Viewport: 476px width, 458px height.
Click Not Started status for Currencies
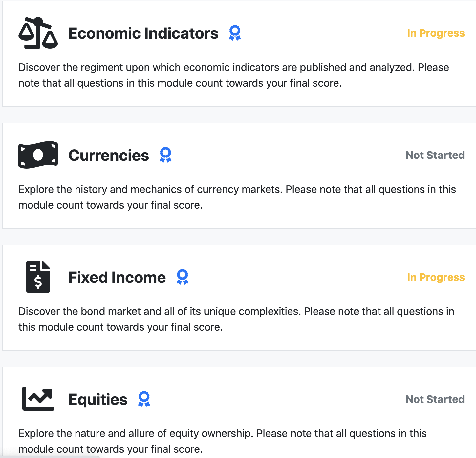(x=435, y=155)
